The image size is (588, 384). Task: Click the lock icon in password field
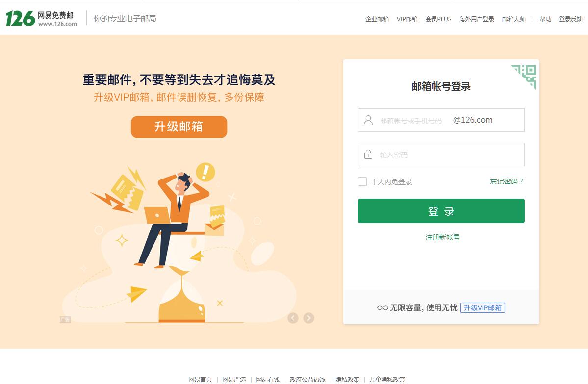[368, 154]
